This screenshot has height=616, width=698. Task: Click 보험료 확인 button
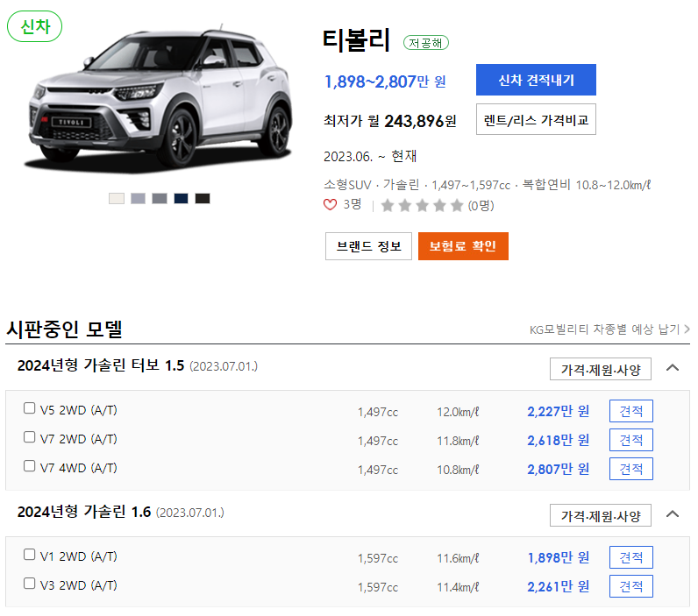coord(463,246)
